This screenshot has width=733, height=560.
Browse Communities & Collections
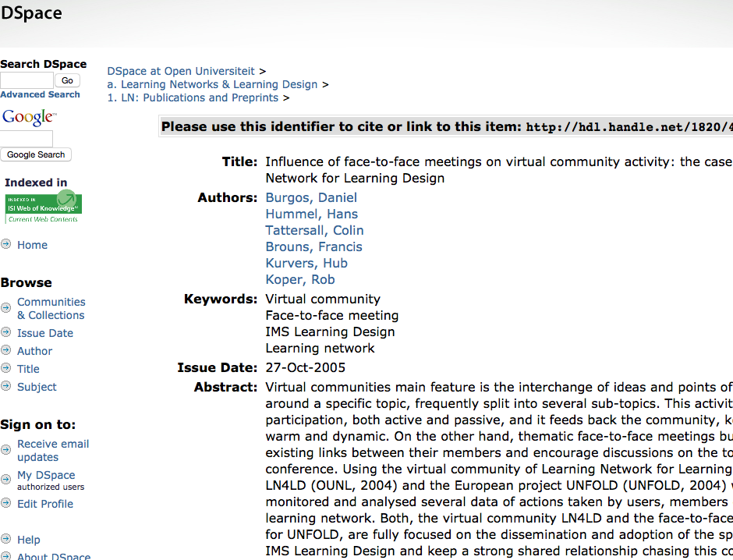(51, 308)
